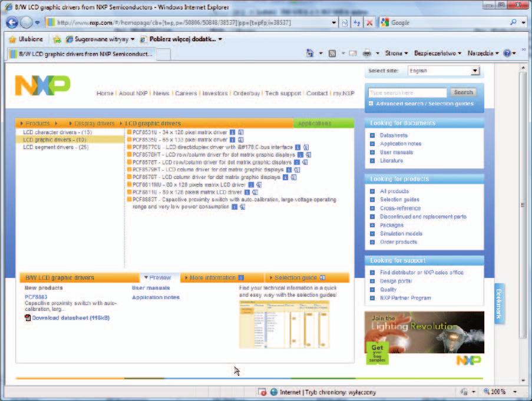Click the RSS feeds toolbar icon
This screenshot has width=532, height=401.
pos(332,54)
